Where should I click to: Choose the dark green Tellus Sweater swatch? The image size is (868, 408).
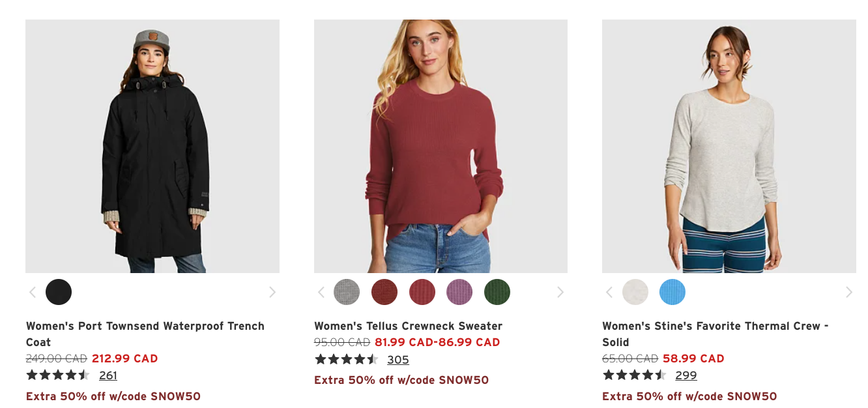pos(497,292)
